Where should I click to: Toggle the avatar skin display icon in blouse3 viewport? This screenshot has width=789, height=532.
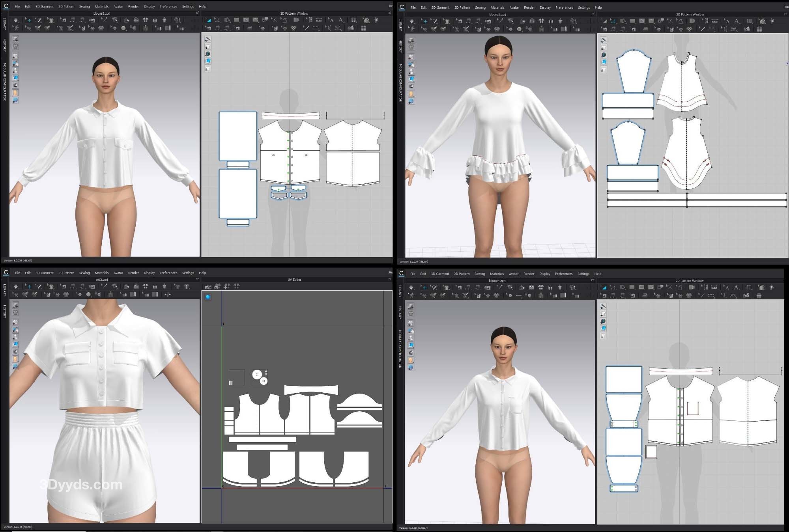pos(15,93)
